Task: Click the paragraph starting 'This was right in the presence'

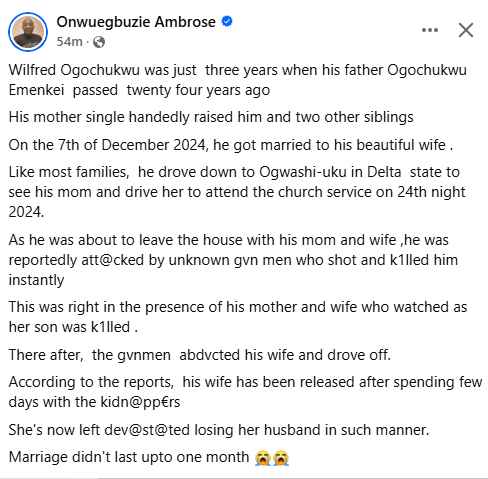Action: pyautogui.click(x=238, y=317)
